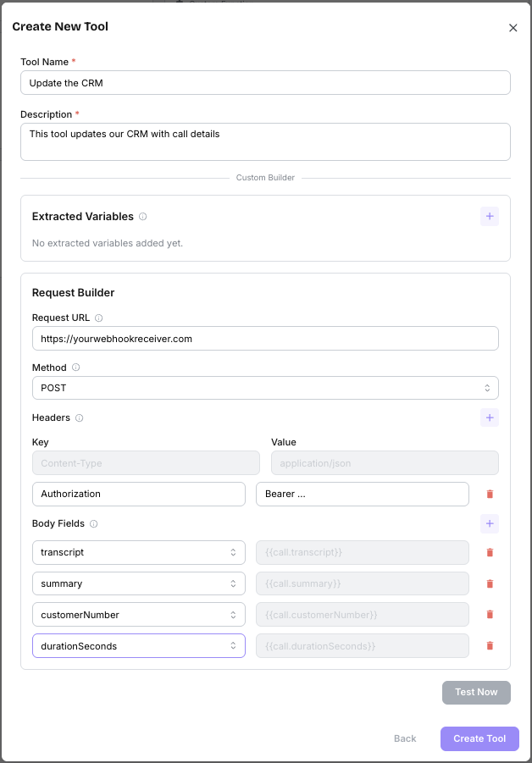Add a new extracted variable with plus icon
The width and height of the screenshot is (532, 763).
(x=489, y=217)
